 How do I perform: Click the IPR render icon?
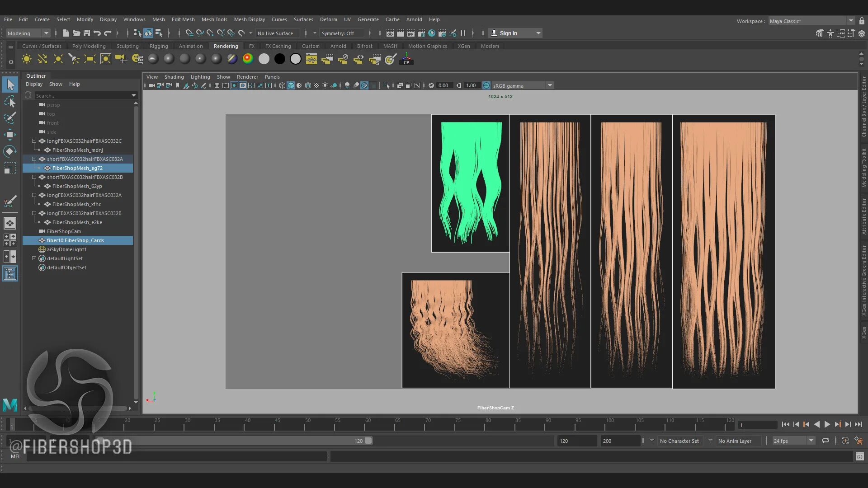coord(410,33)
